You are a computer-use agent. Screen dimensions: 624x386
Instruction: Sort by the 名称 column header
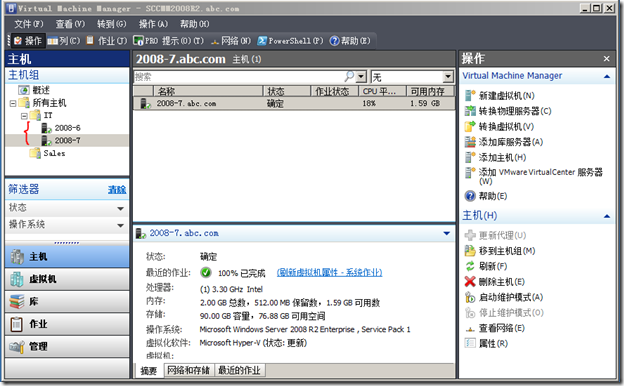tap(208, 91)
